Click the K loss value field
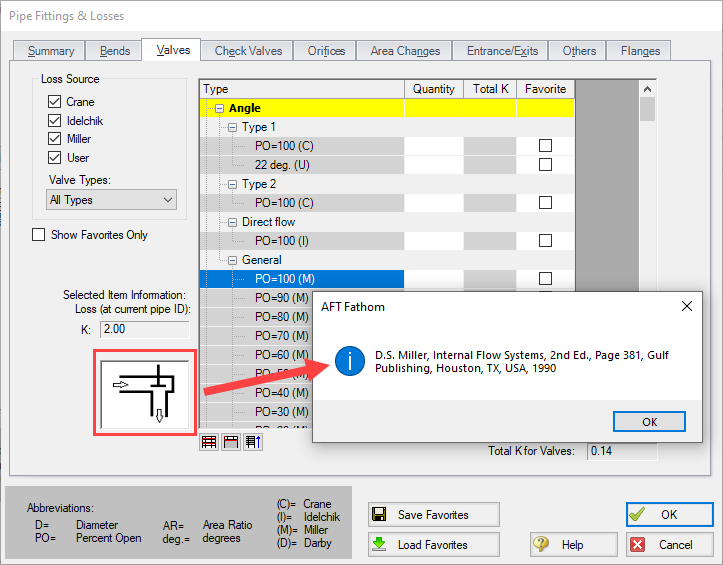Viewport: 723px width, 565px height. 144,329
